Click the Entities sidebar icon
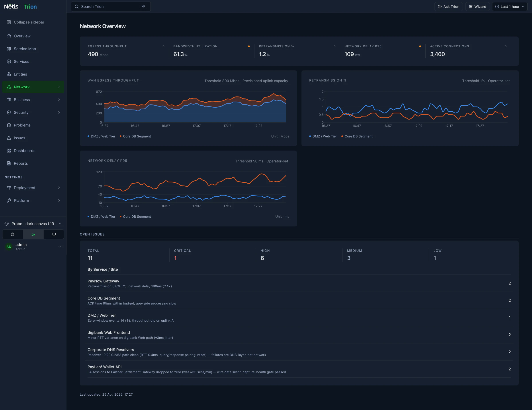The width and height of the screenshot is (532, 410). click(x=9, y=74)
